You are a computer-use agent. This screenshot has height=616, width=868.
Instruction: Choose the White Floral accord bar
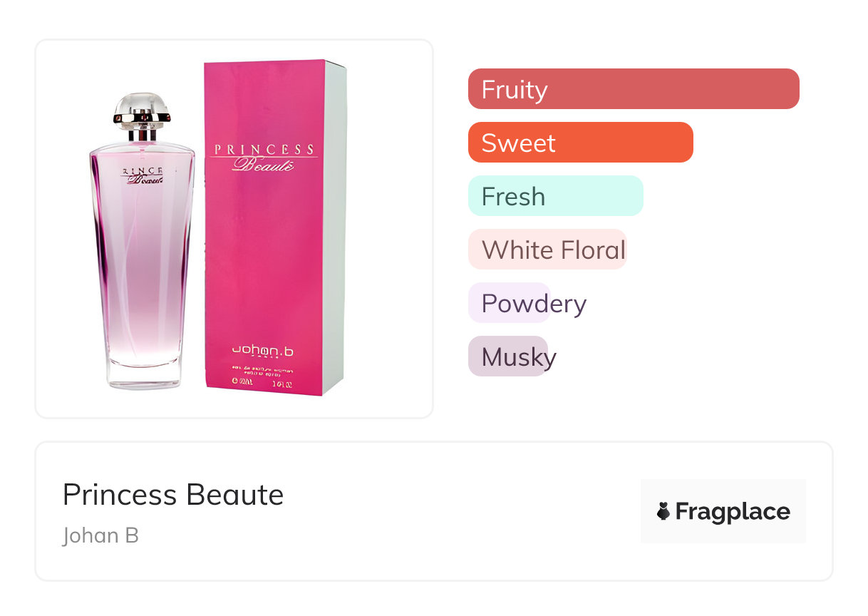click(547, 250)
